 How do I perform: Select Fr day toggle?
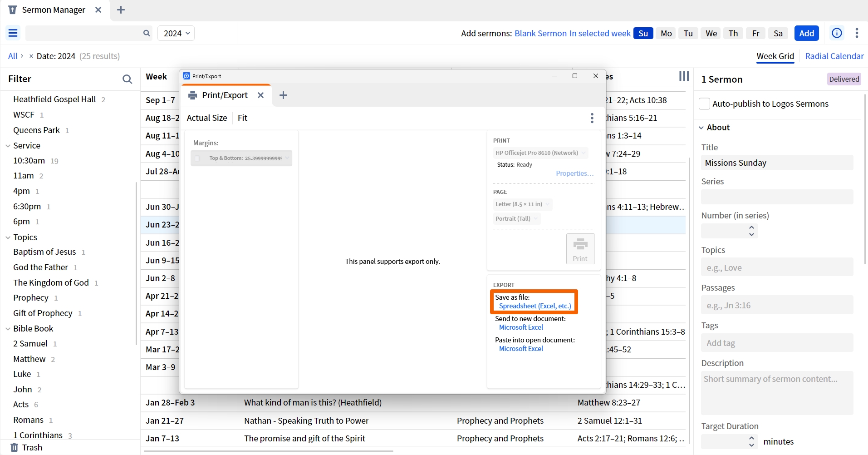755,33
